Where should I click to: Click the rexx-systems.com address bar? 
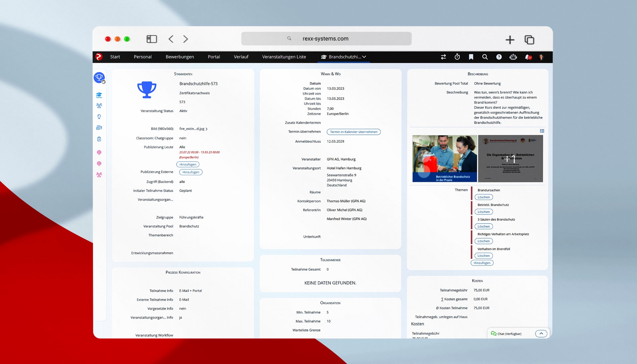326,38
